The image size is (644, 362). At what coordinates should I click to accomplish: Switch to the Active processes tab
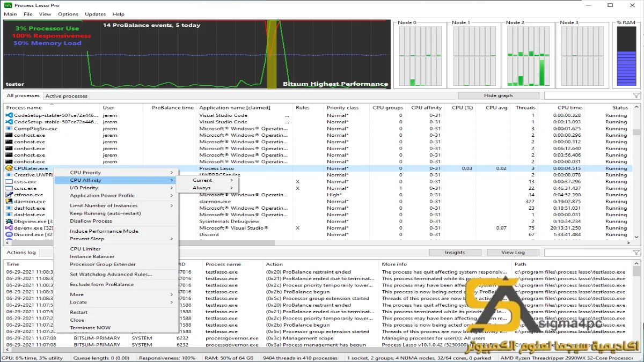pos(66,96)
